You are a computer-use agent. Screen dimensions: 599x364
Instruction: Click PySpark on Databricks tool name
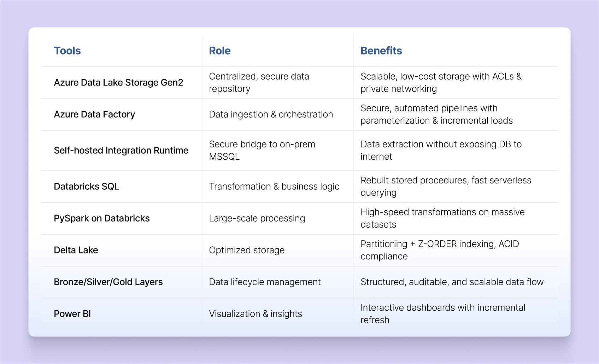[x=102, y=218]
